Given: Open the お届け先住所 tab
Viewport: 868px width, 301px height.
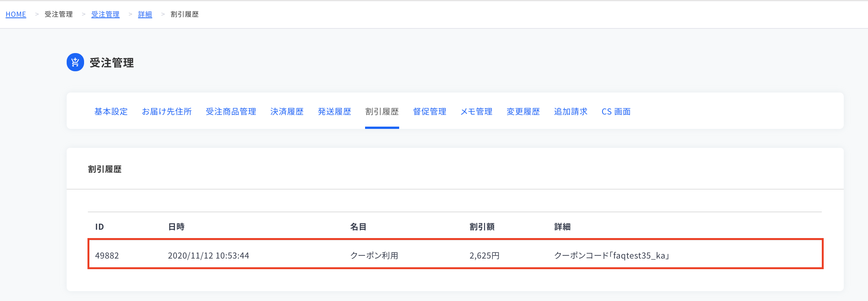Looking at the screenshot, I should coord(167,111).
